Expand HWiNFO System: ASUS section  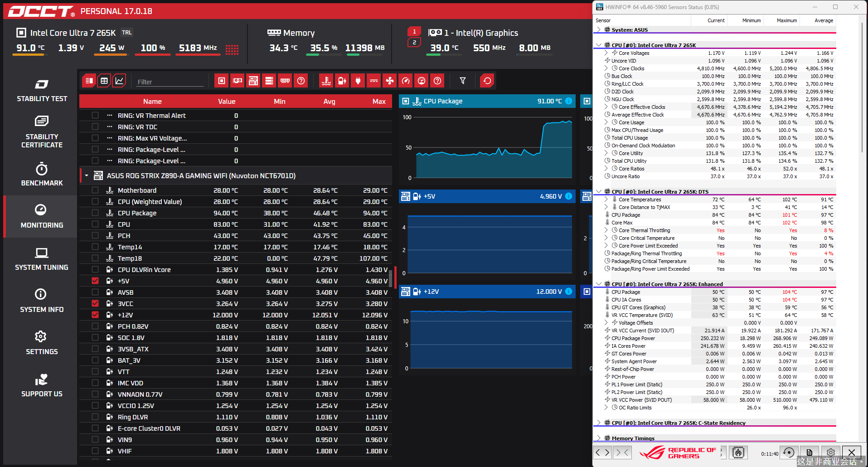click(x=599, y=29)
